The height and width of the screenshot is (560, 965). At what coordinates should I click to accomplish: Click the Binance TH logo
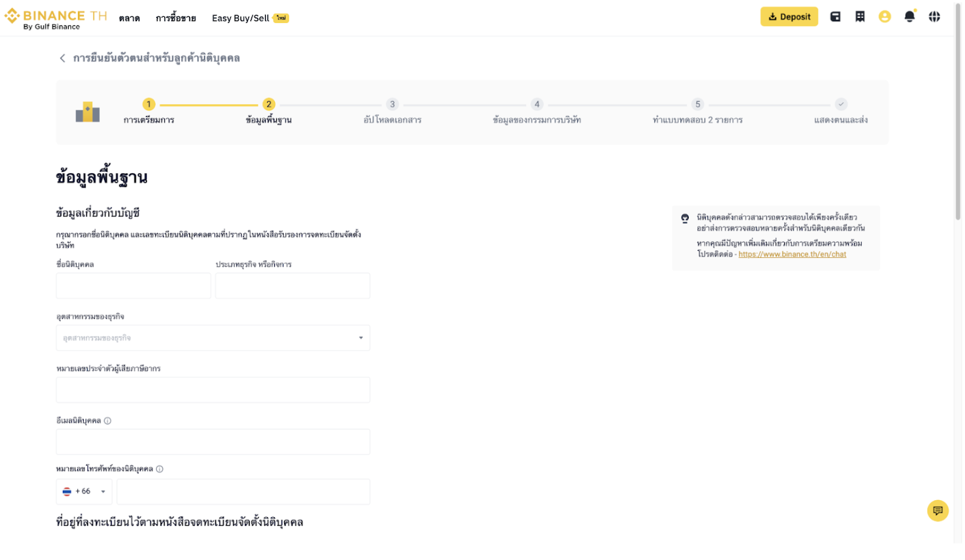pos(55,18)
